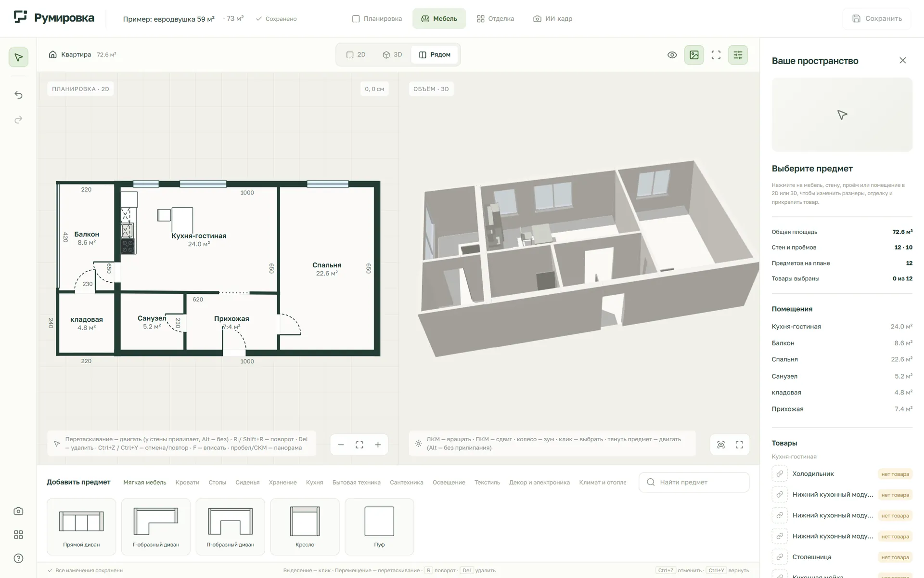Select Спальня in the Помещения list
This screenshot has height=578, width=924.
tap(842, 359)
